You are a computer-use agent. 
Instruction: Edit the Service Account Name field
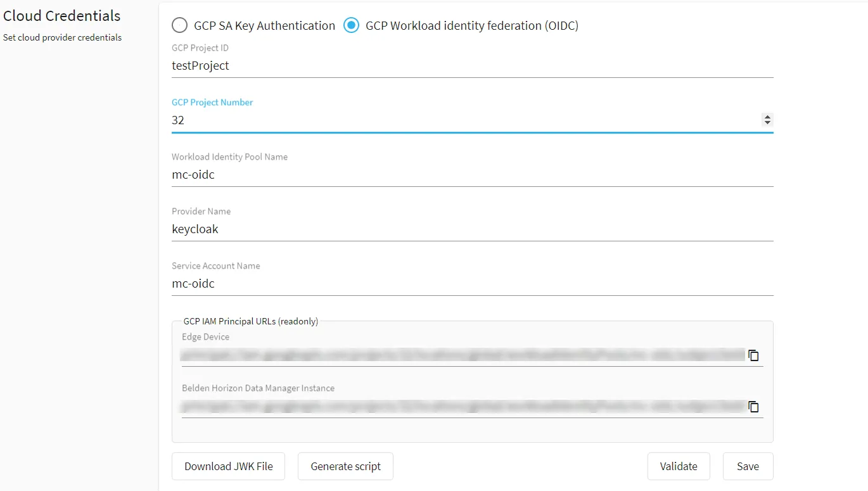(472, 284)
